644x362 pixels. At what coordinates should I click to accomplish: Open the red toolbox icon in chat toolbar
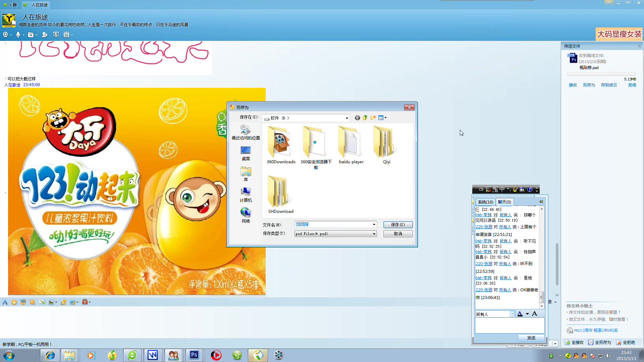(x=85, y=302)
